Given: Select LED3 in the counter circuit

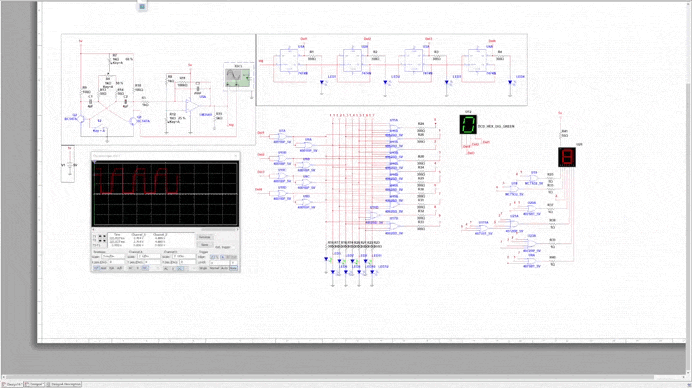Looking at the screenshot, I should 447,82.
